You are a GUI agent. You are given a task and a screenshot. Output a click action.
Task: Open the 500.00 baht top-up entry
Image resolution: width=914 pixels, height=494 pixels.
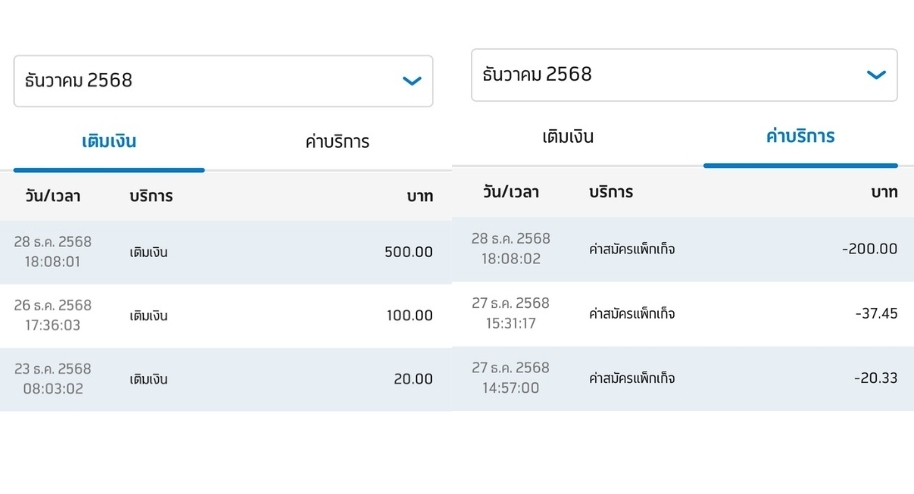tap(224, 252)
